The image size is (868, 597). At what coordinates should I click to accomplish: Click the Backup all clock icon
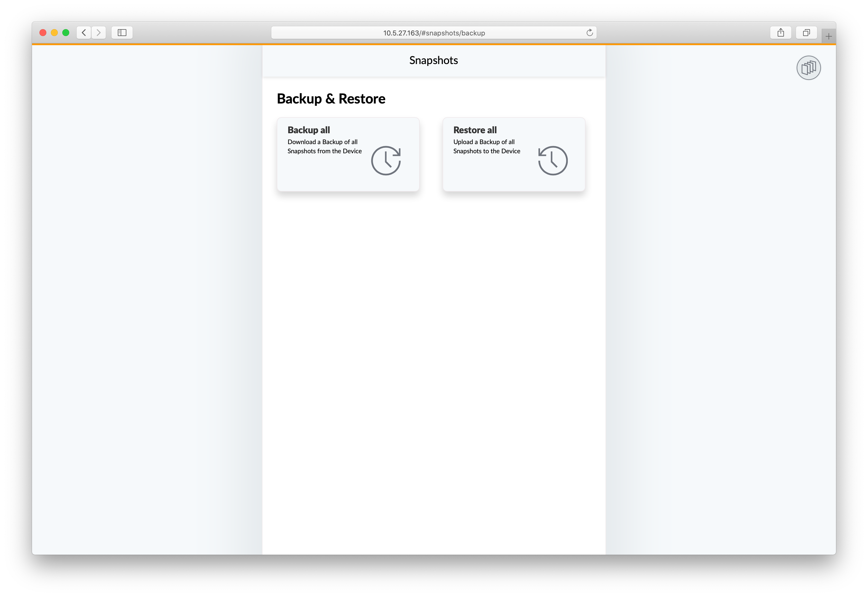click(386, 160)
